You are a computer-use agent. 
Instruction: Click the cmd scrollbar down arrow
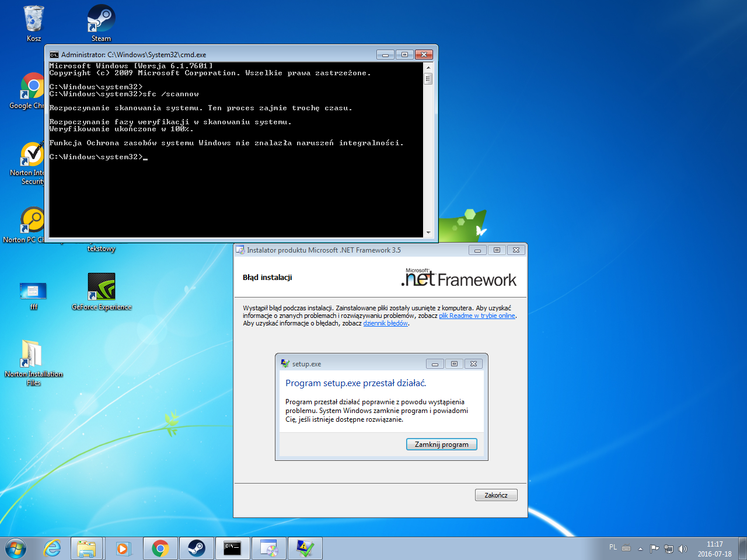click(428, 232)
